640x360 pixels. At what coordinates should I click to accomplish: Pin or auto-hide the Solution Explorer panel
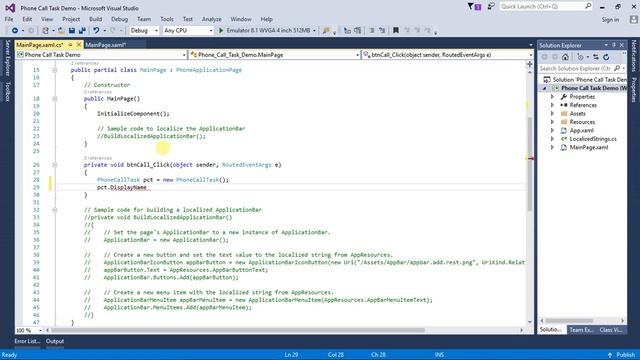click(614, 45)
